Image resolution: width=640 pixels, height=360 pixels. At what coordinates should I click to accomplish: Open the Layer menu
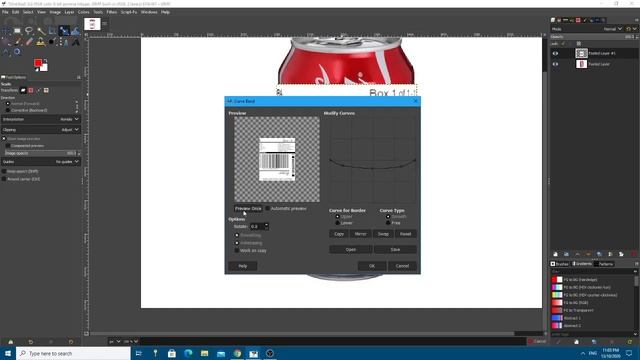(69, 12)
